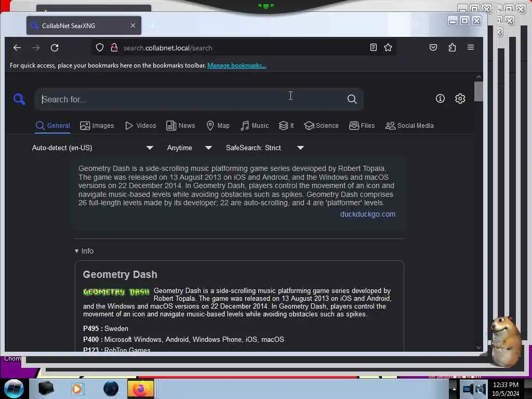The width and height of the screenshot is (532, 399).
Task: Open the extensions puzzle icon
Action: (452, 47)
